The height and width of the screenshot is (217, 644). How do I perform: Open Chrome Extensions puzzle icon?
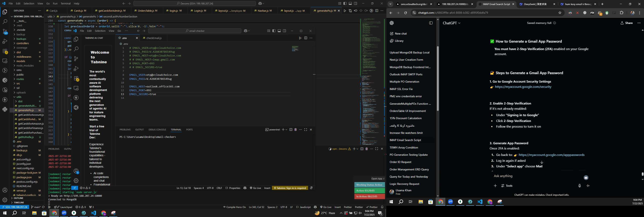[621, 13]
